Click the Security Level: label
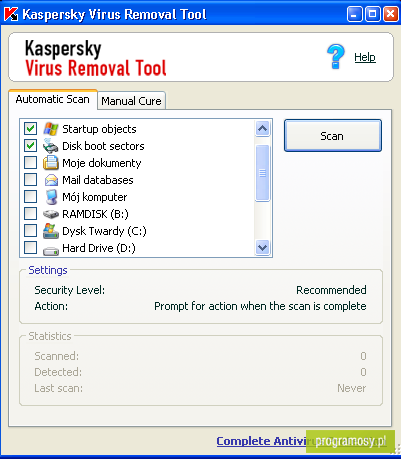 click(x=69, y=290)
